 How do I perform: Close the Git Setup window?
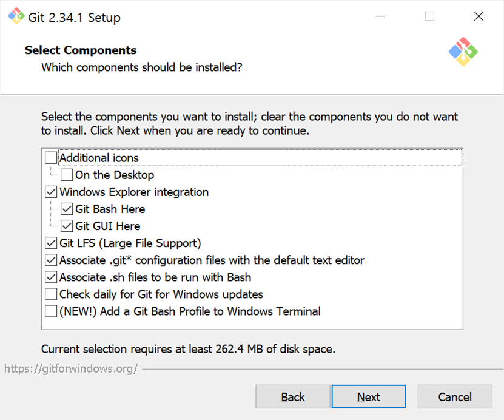pos(479,16)
